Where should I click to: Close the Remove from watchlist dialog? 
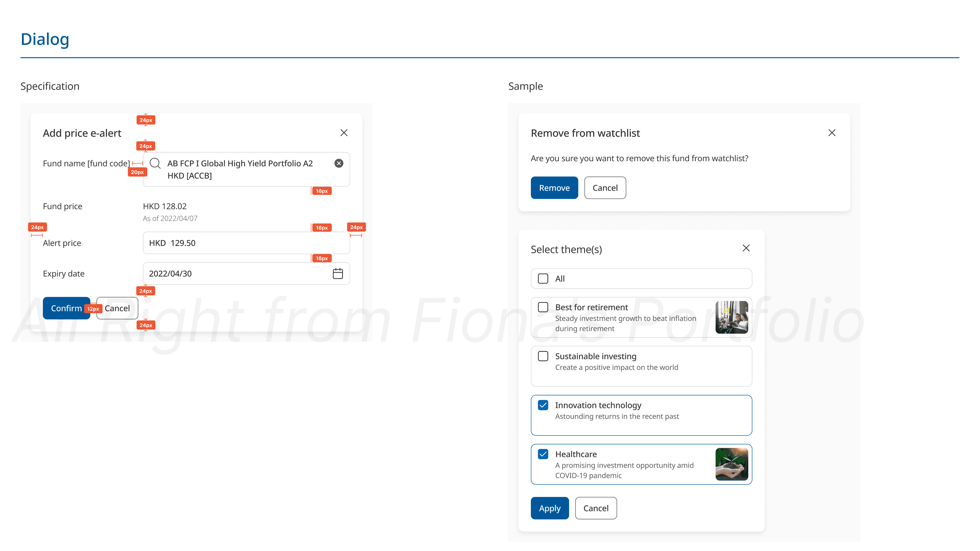click(831, 133)
